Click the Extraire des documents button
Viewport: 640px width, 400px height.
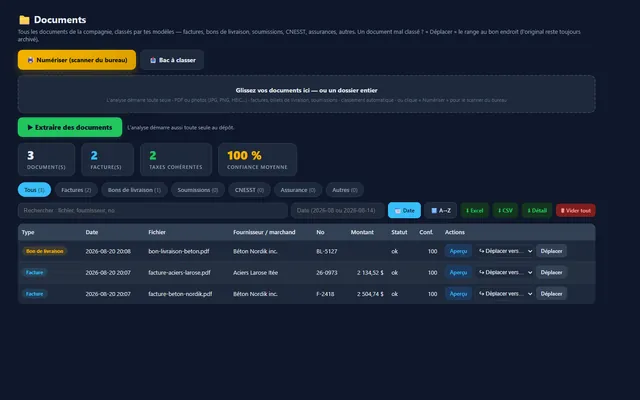pyautogui.click(x=70, y=127)
